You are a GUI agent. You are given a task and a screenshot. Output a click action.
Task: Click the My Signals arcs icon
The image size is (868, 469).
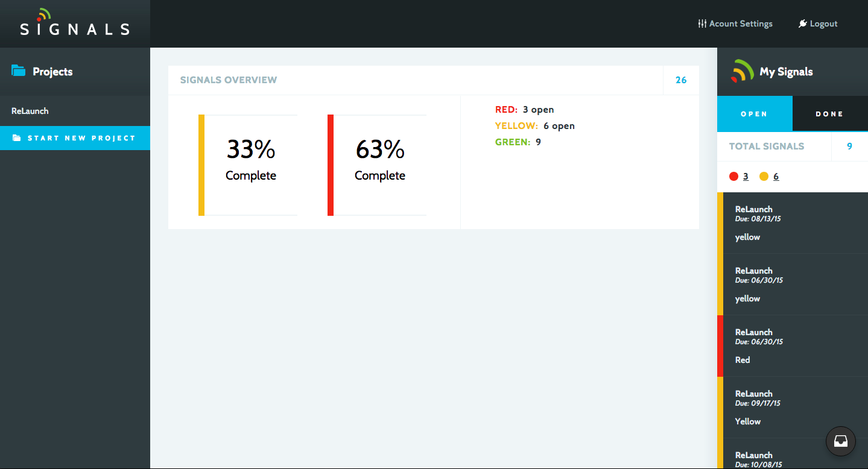[x=742, y=71]
